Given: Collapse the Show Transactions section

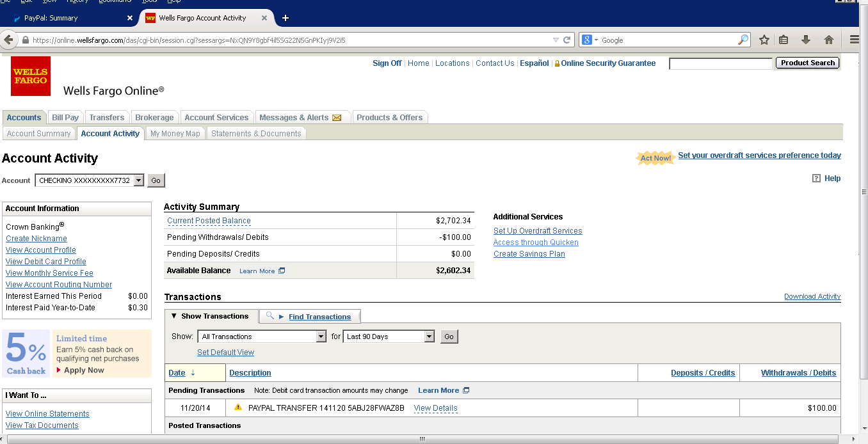Looking at the screenshot, I should [211, 316].
